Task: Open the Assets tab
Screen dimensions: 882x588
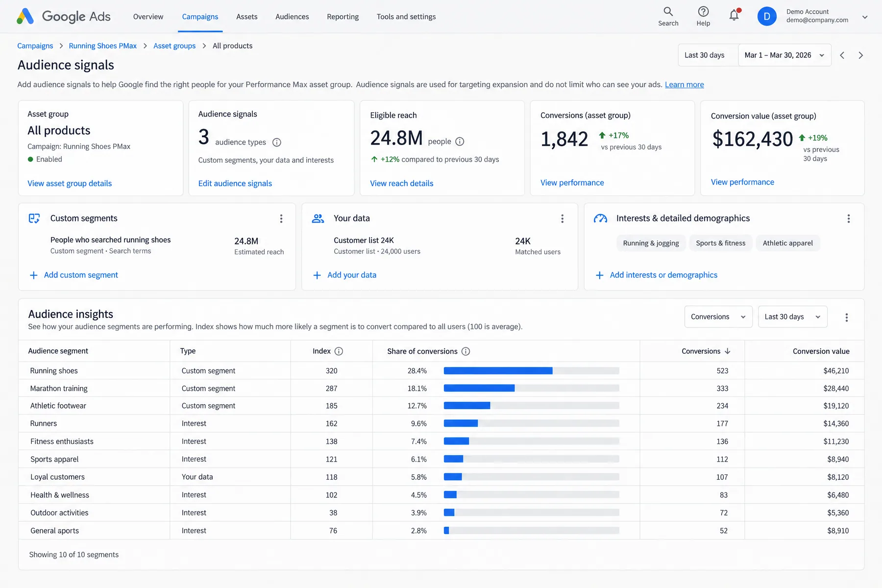Action: pos(246,17)
